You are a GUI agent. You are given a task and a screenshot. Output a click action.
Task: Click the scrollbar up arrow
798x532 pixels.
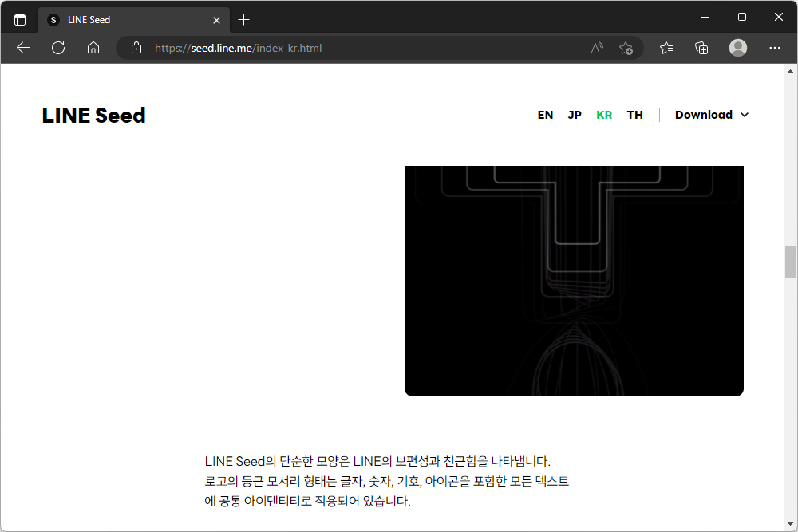coord(790,71)
